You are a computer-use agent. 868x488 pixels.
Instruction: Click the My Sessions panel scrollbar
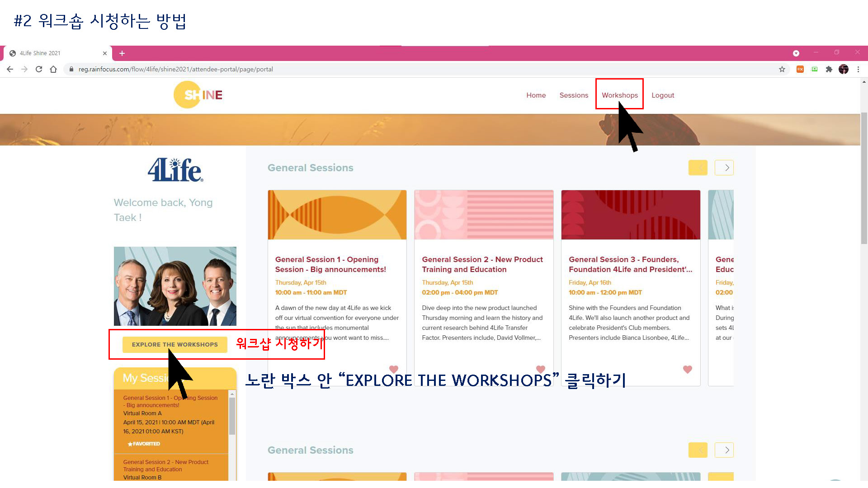(232, 415)
